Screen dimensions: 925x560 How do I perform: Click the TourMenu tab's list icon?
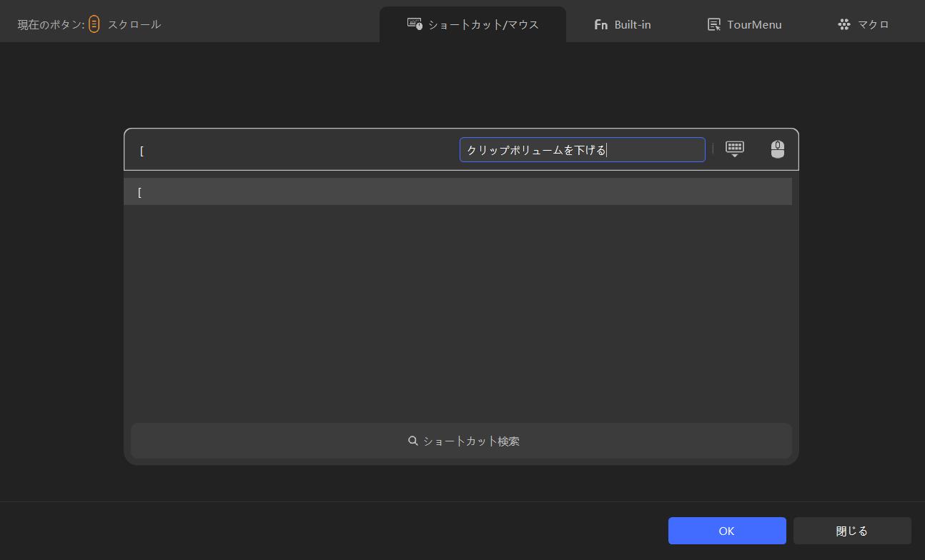point(713,24)
